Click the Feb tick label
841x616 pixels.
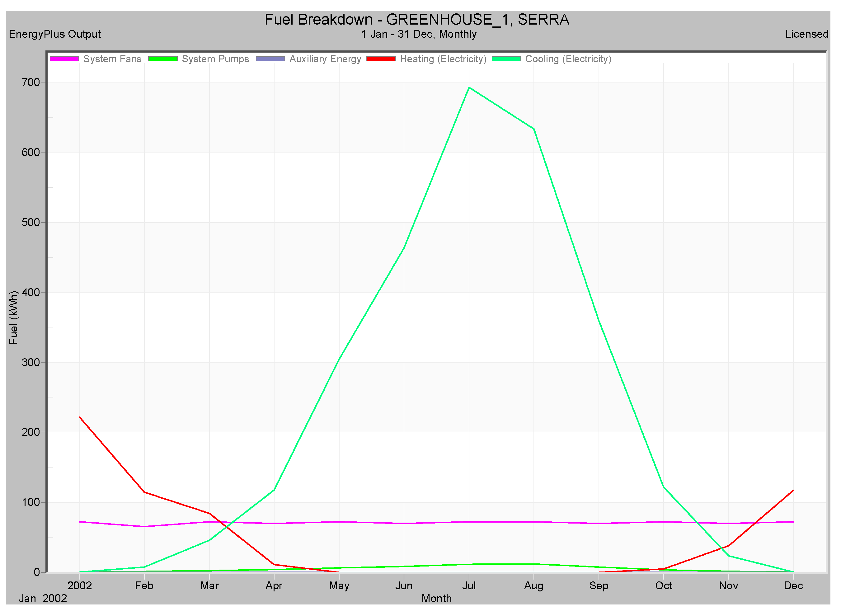pos(144,586)
